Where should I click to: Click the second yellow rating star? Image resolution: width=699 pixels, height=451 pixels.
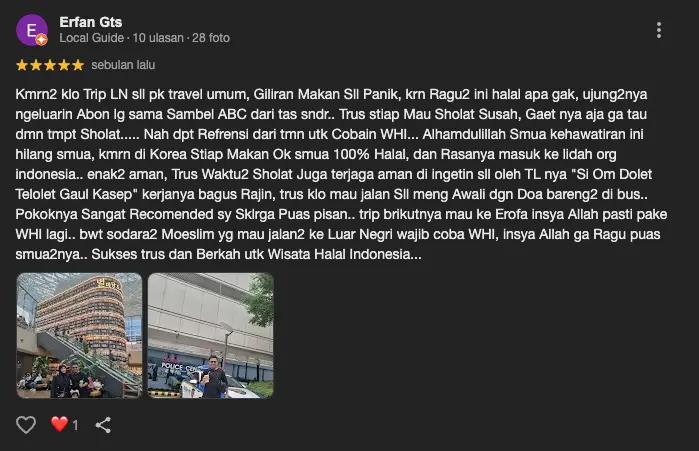pyautogui.click(x=36, y=65)
